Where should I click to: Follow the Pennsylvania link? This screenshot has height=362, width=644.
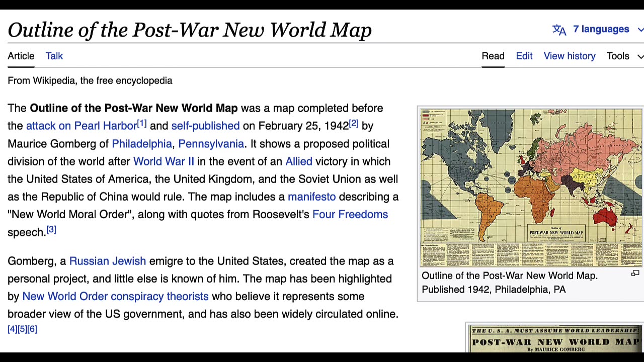(211, 144)
